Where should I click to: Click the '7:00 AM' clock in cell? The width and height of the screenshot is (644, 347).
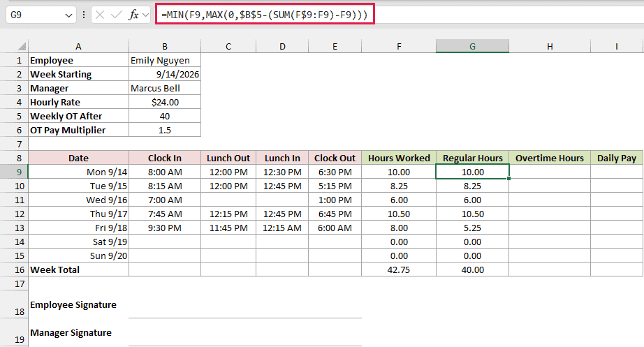coord(165,200)
